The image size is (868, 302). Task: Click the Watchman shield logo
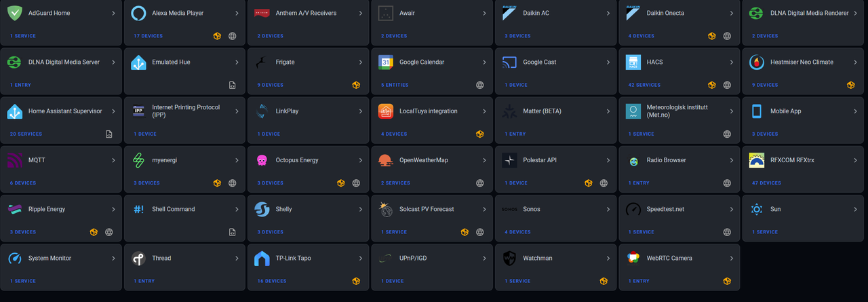pyautogui.click(x=509, y=258)
